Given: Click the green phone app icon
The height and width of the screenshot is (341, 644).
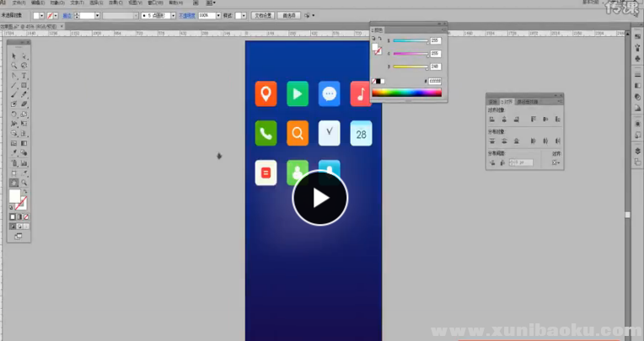Looking at the screenshot, I should [x=266, y=133].
